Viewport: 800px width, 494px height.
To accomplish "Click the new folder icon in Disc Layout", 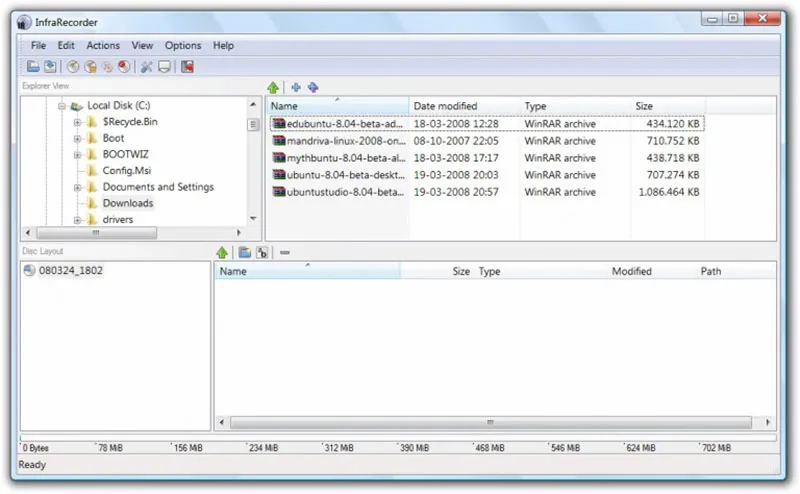I will pos(245,253).
